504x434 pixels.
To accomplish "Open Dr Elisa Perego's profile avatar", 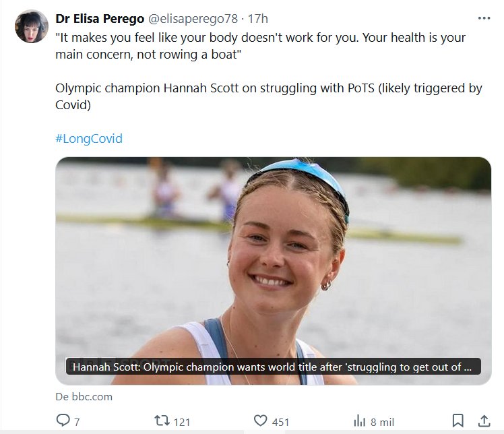I will [x=32, y=27].
